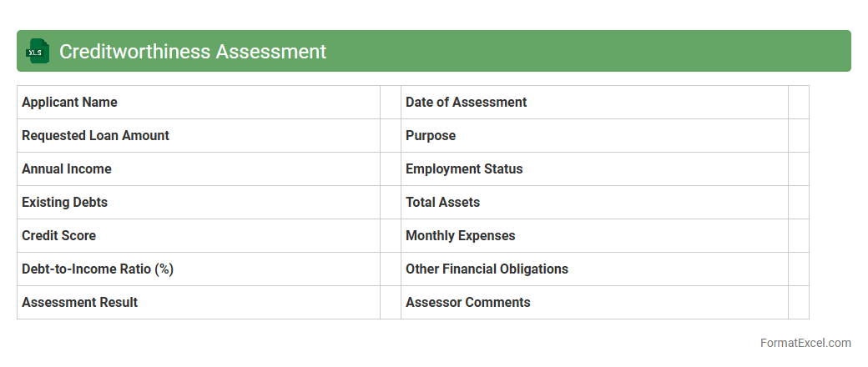This screenshot has width=868, height=367.
Task: Click the Employment Status label cell
Action: click(464, 169)
